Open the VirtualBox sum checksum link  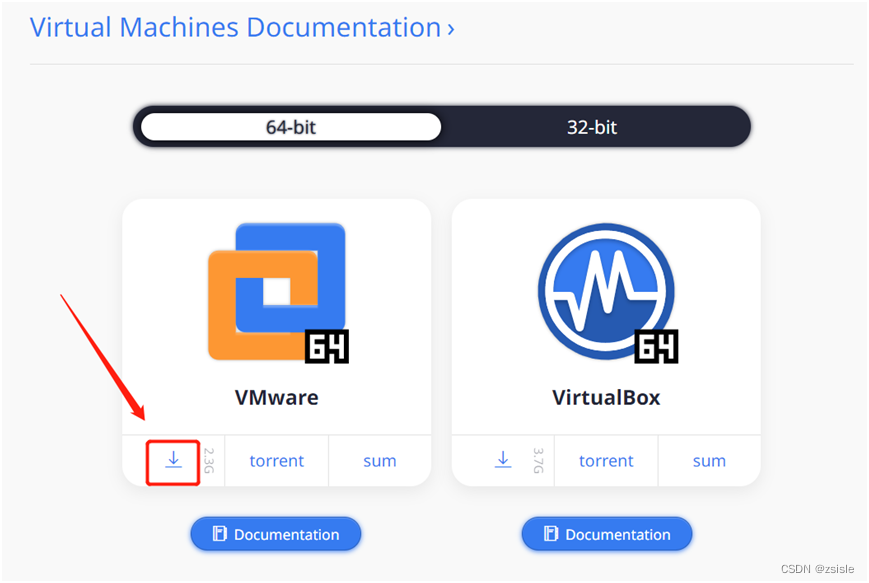tap(709, 461)
